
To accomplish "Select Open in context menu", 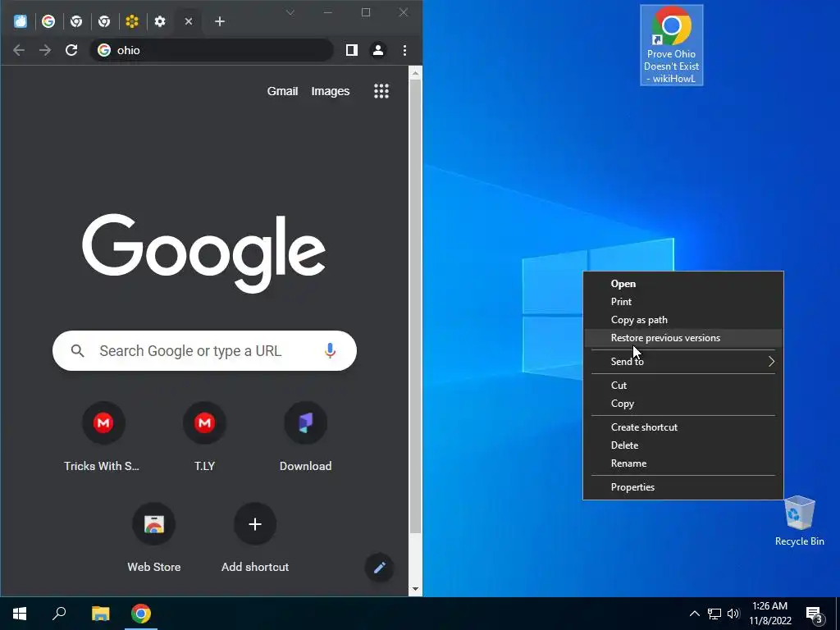I will [683, 284].
